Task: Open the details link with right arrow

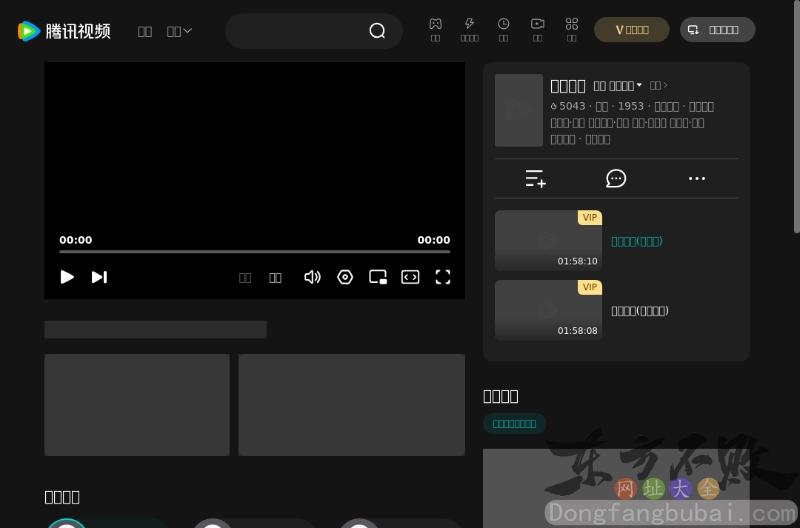Action: (659, 85)
